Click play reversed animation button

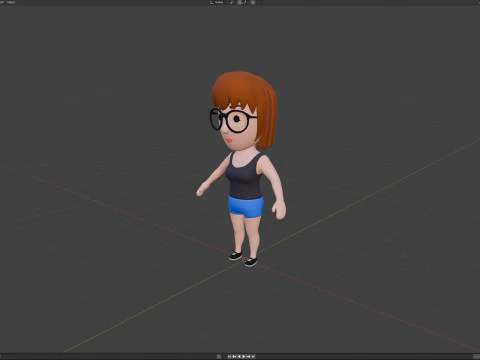[x=239, y=356]
